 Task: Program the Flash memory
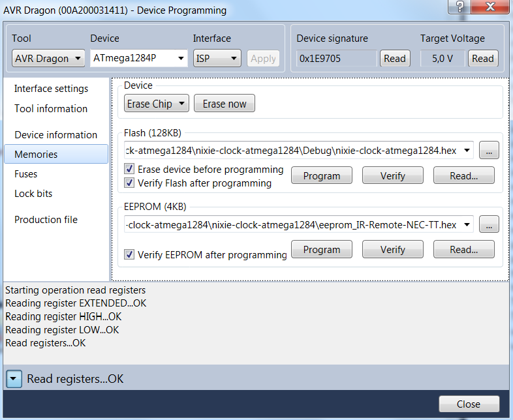coord(322,175)
